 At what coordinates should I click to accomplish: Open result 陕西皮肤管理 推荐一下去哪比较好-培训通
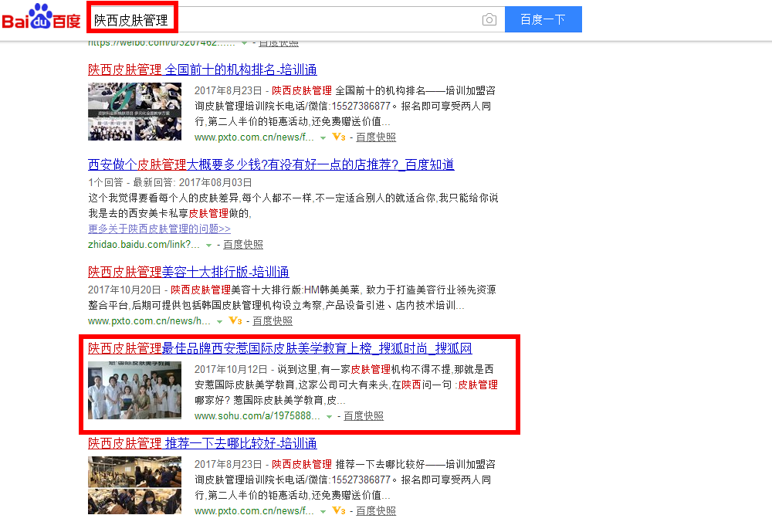202,443
